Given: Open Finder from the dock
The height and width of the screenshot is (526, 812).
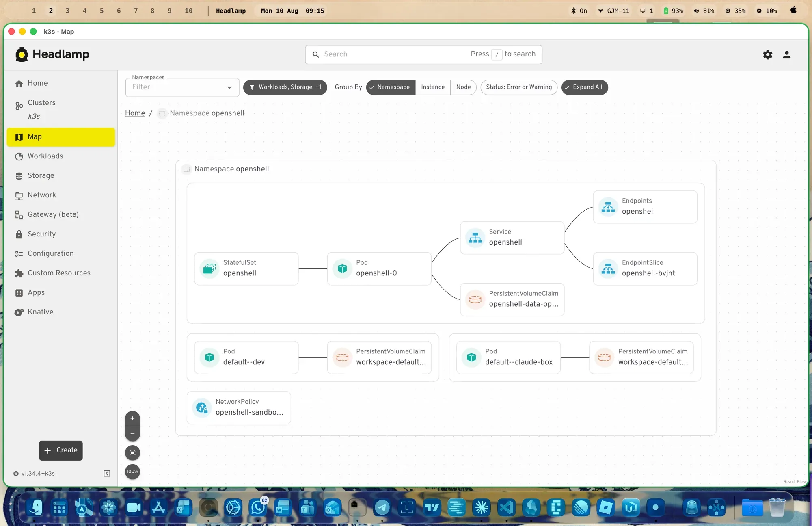Looking at the screenshot, I should click(35, 507).
